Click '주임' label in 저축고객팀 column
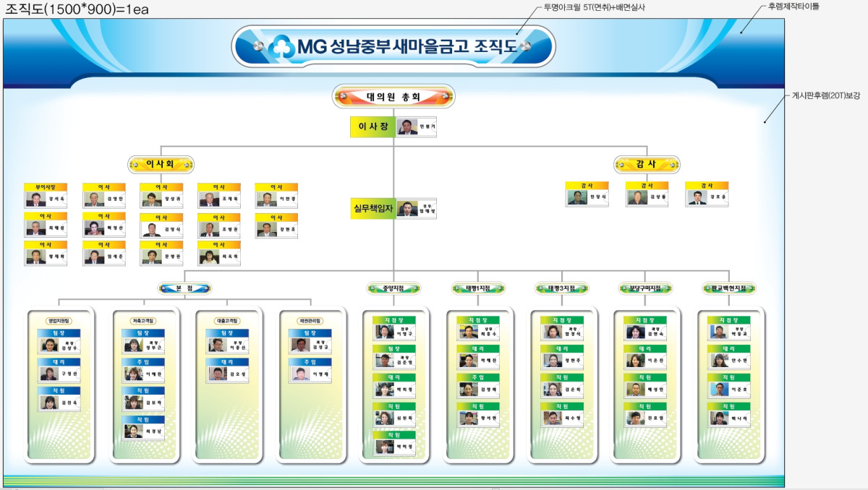Image resolution: width=868 pixels, height=490 pixels. pos(143,362)
